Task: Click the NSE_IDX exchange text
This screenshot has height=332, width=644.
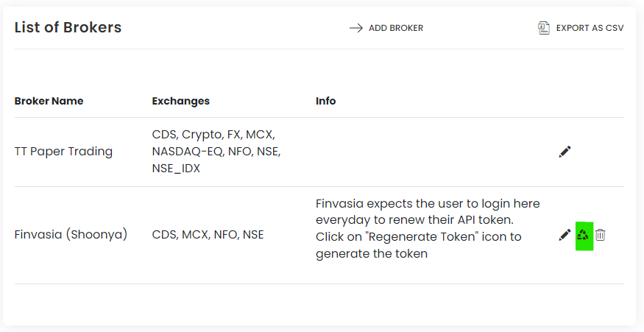Action: tap(176, 169)
